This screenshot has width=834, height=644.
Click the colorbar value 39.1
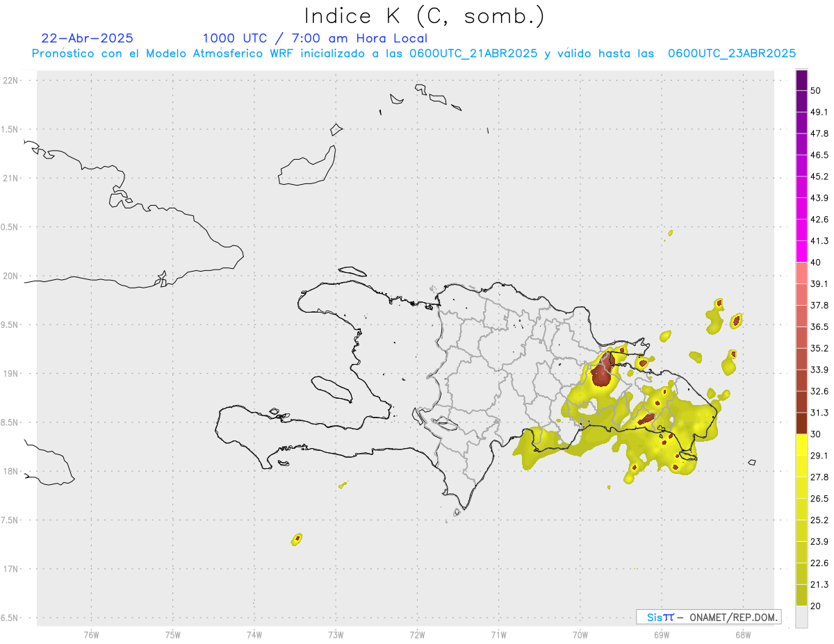(819, 284)
